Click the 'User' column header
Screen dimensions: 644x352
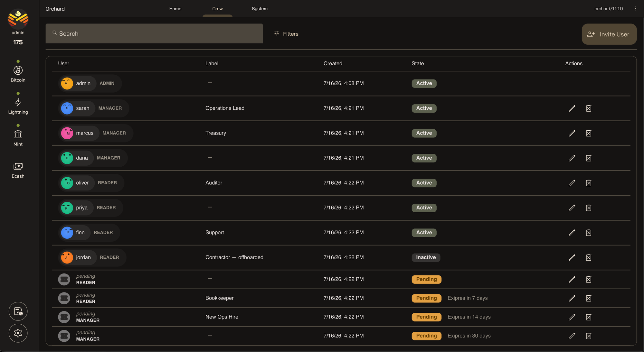coord(63,63)
